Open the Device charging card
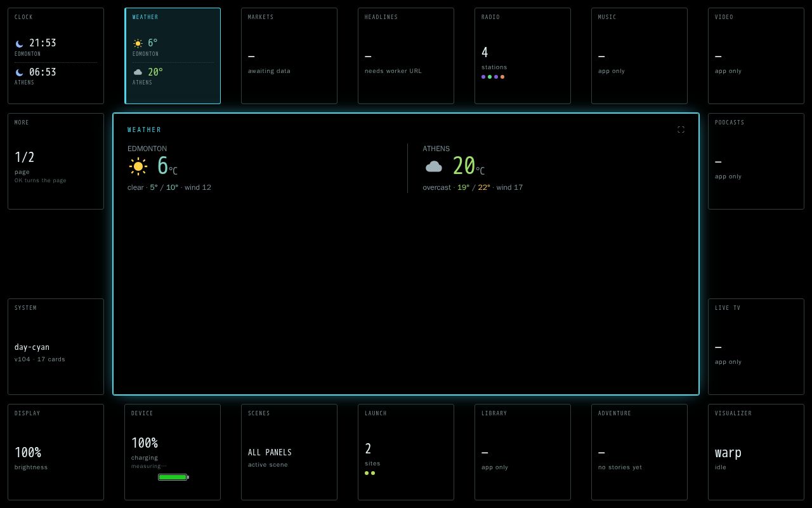812x508 pixels. tap(173, 452)
